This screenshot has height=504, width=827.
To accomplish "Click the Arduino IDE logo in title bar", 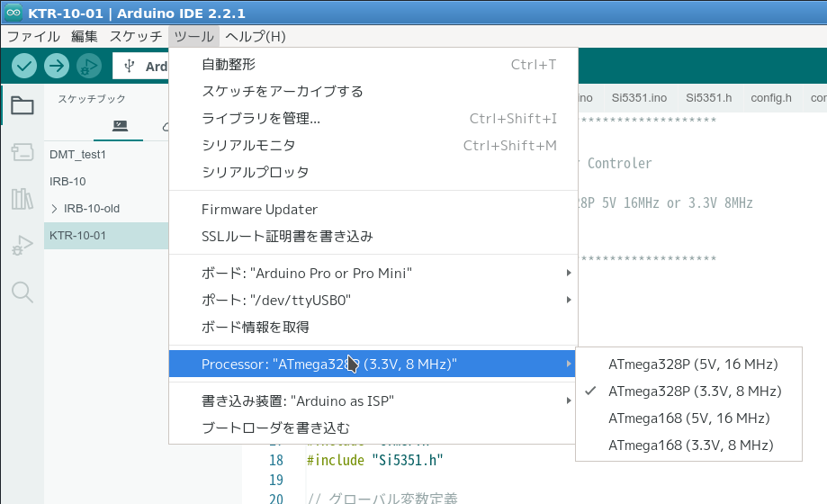I will click(x=13, y=13).
